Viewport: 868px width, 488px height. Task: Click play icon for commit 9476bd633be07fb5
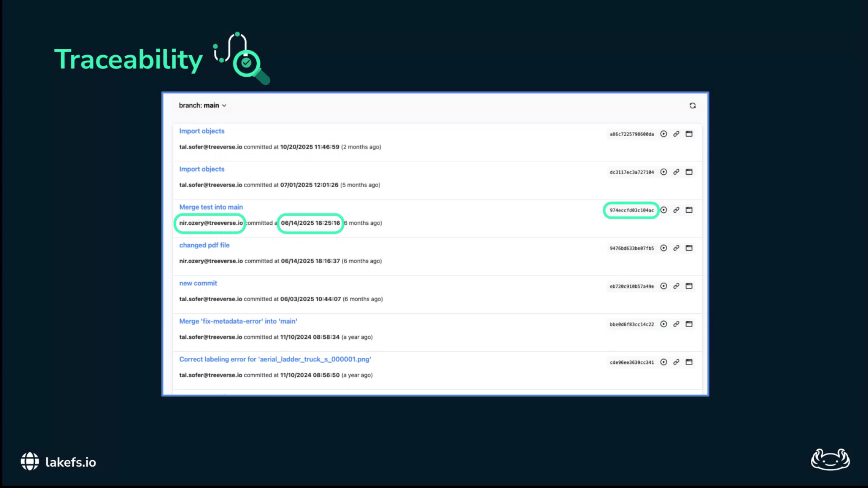click(663, 248)
